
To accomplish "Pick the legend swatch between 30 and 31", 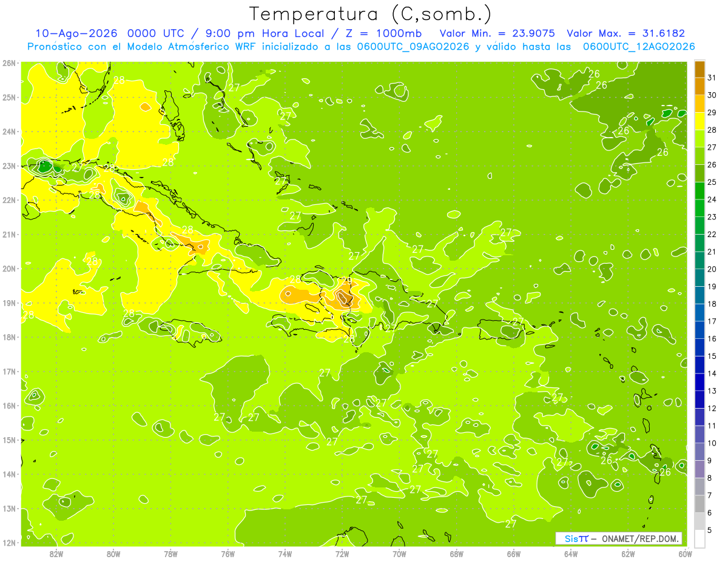I will (699, 86).
